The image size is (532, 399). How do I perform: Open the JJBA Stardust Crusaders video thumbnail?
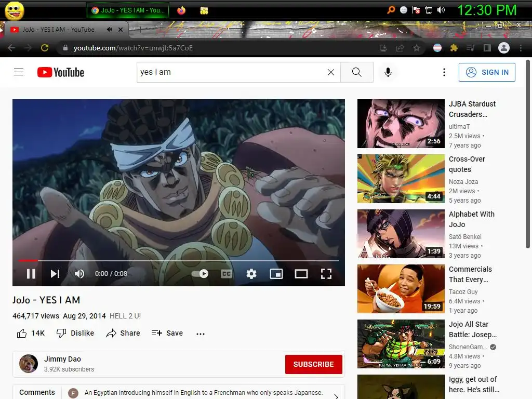pos(401,124)
